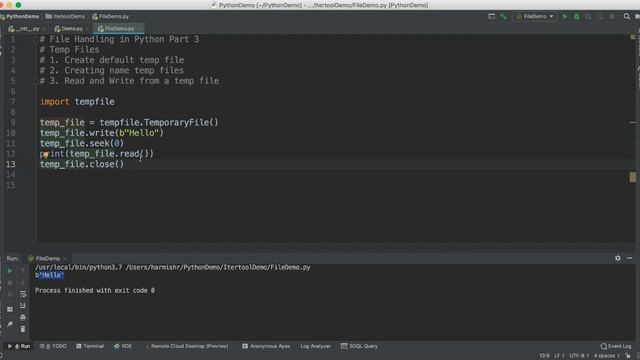Screen dimensions: 640x360
Task: Run FileDemo with the green toolbar play button
Action: 565,16
